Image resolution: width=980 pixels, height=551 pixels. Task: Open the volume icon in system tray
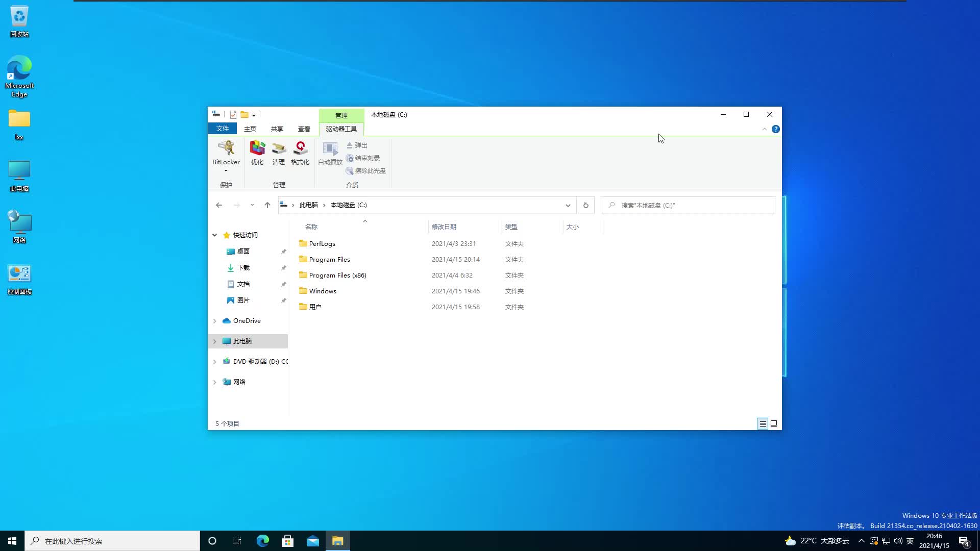(x=898, y=540)
